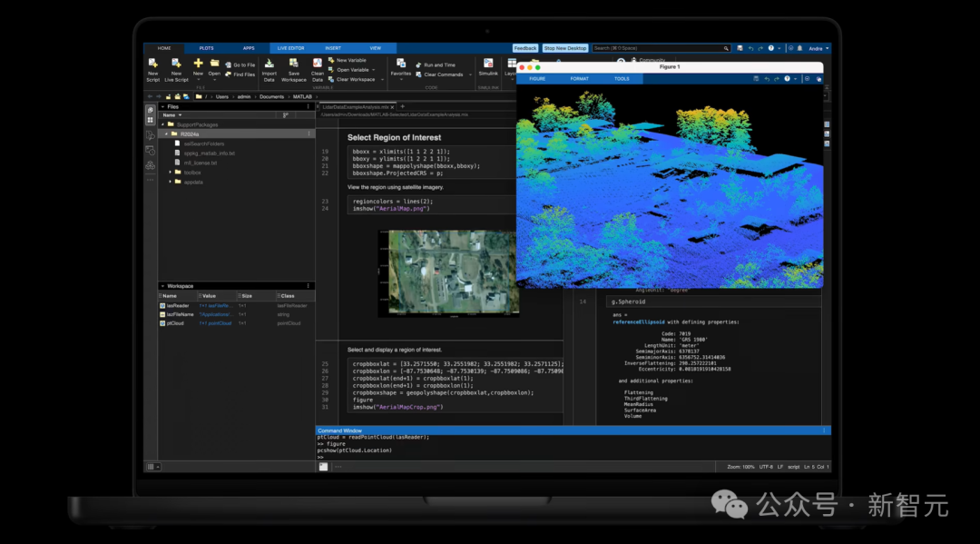Open Simulink from the toolbar
The width and height of the screenshot is (980, 544).
click(488, 67)
